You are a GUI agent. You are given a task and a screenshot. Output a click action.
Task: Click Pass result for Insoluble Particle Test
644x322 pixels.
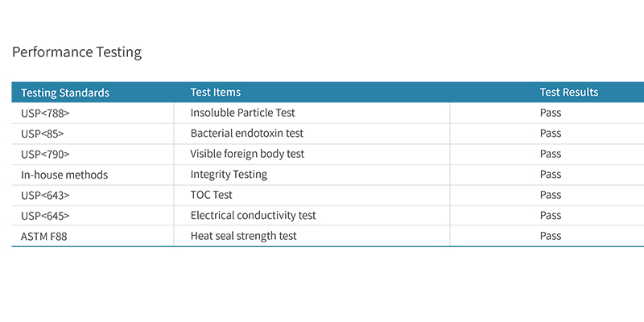coord(551,113)
